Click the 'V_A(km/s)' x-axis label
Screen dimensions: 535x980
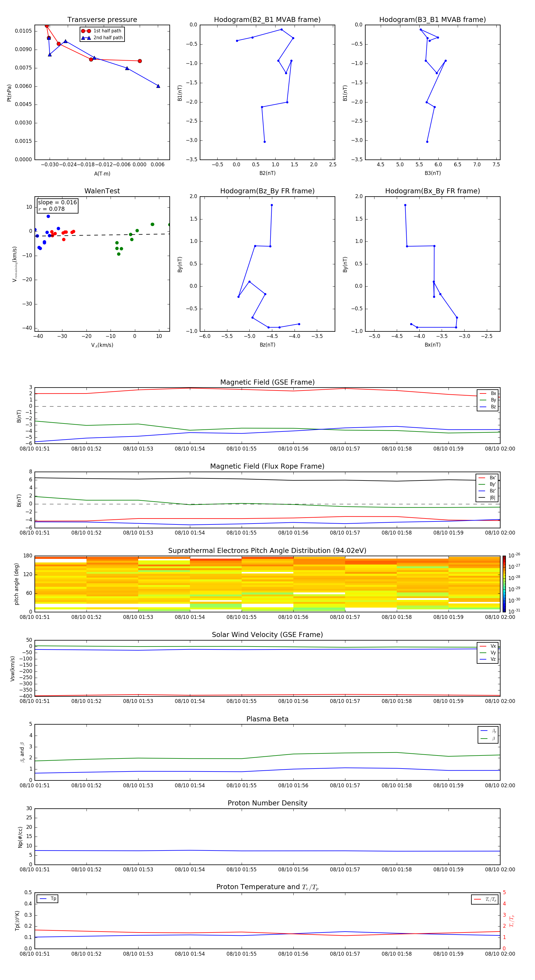click(x=102, y=345)
